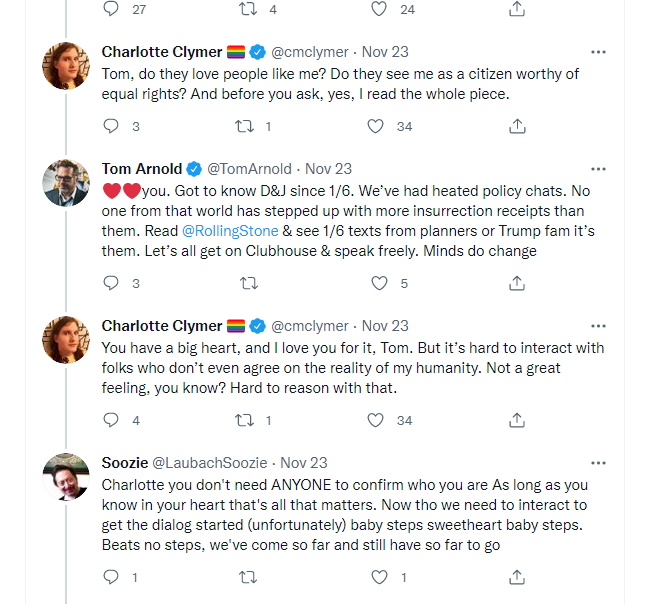Screen dimensions: 652x604
Task: Open Tom Arnold's profile name link
Action: coord(142,169)
